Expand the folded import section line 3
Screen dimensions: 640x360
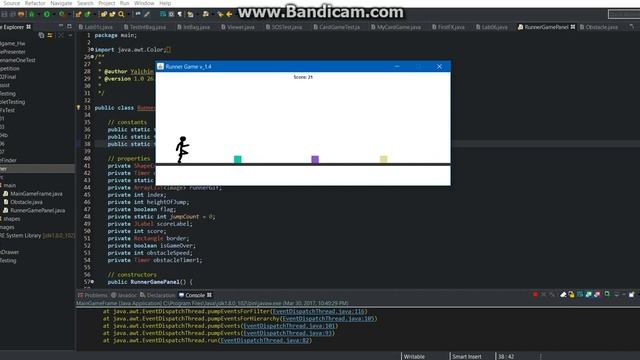(x=92, y=50)
